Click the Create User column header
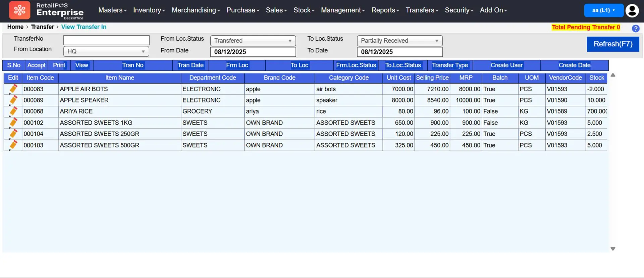 (x=506, y=65)
